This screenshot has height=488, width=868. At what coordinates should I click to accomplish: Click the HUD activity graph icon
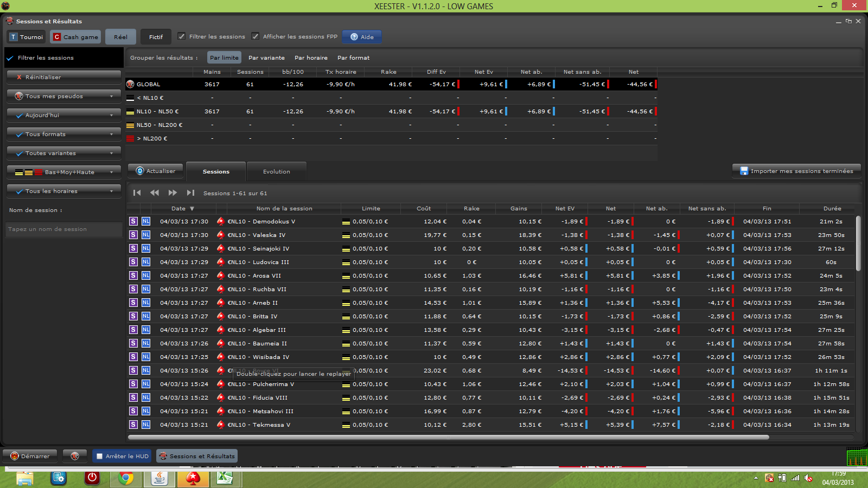click(x=857, y=457)
